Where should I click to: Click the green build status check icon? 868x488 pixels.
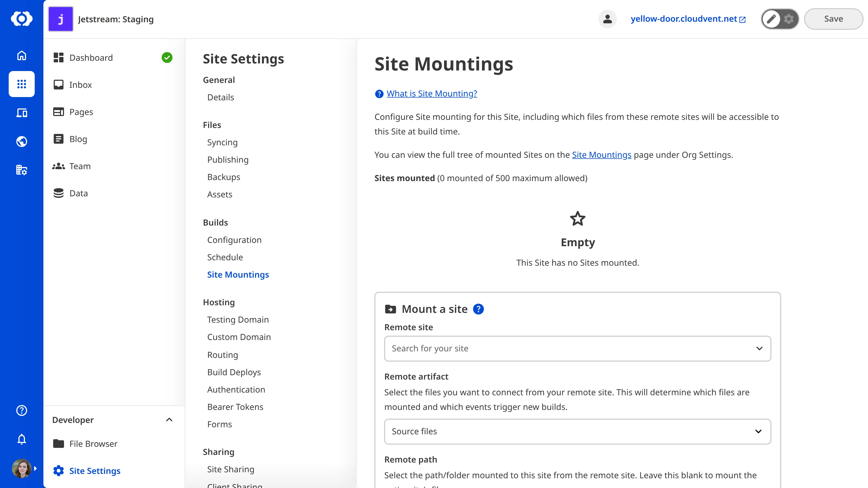167,57
